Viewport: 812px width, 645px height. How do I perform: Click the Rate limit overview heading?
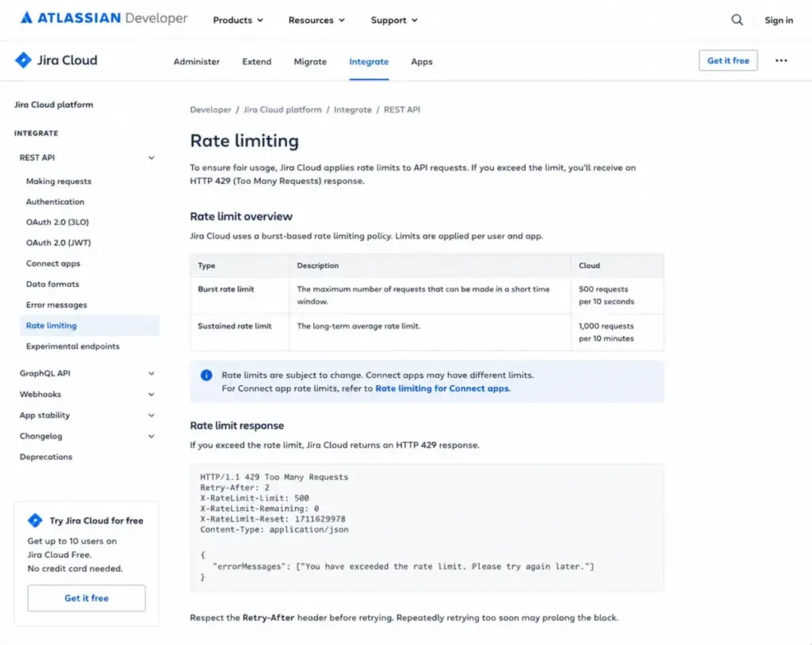241,216
